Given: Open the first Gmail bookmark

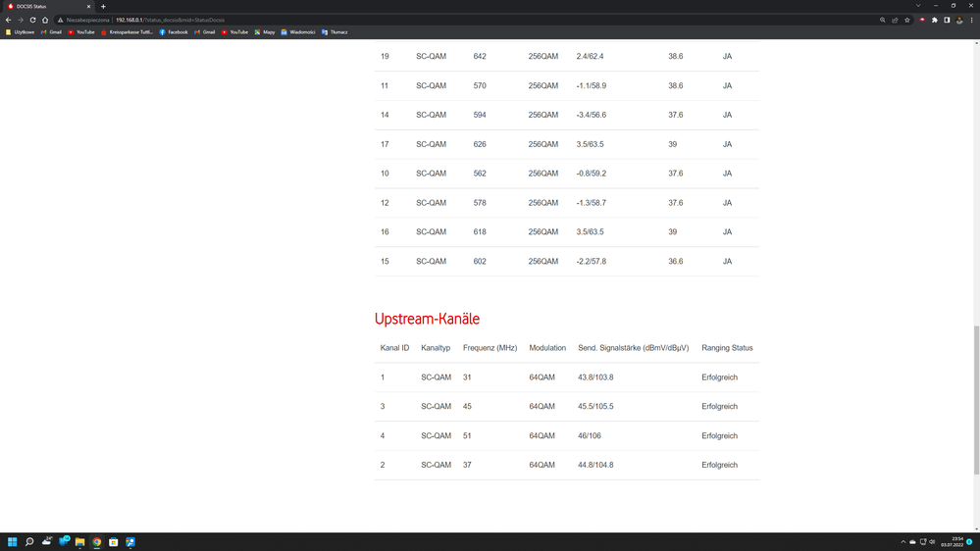Looking at the screenshot, I should [x=51, y=31].
